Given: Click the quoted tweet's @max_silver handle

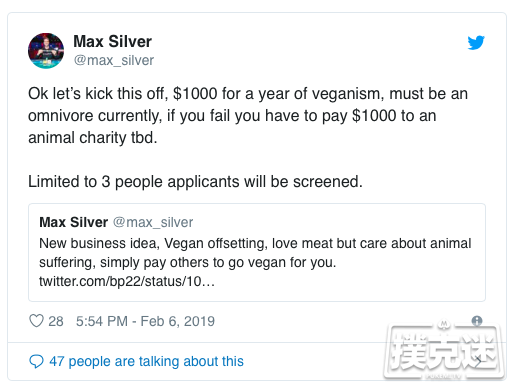Looking at the screenshot, I should point(153,222).
